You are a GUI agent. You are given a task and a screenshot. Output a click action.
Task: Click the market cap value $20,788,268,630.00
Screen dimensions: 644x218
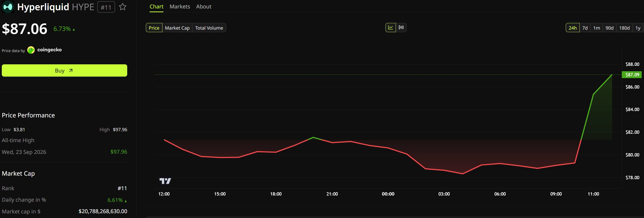[x=103, y=211]
